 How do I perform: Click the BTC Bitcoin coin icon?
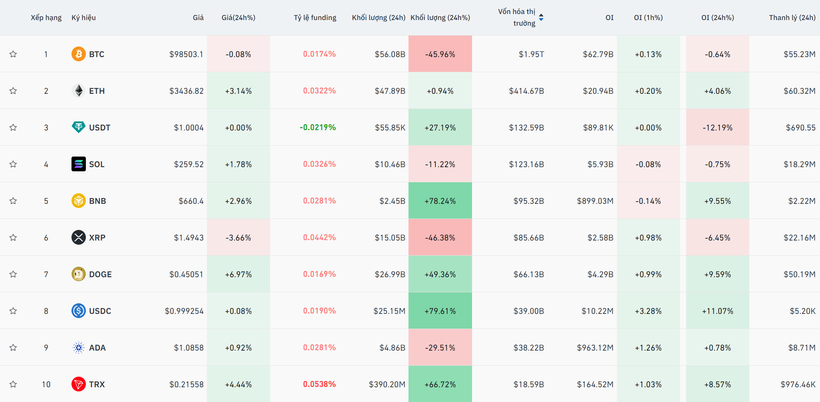[78, 54]
